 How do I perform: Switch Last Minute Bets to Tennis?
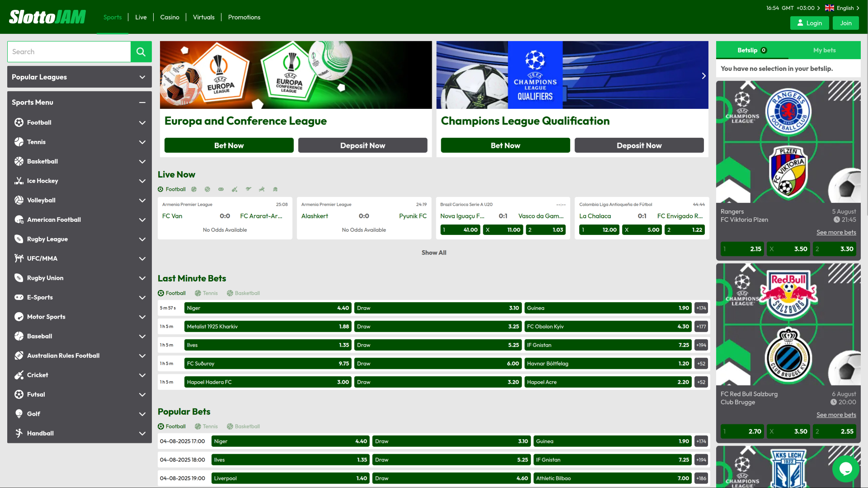[206, 293]
